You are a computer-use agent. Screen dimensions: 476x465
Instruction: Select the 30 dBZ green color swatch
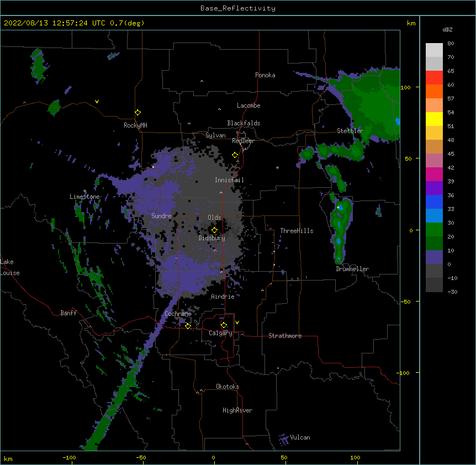[434, 230]
